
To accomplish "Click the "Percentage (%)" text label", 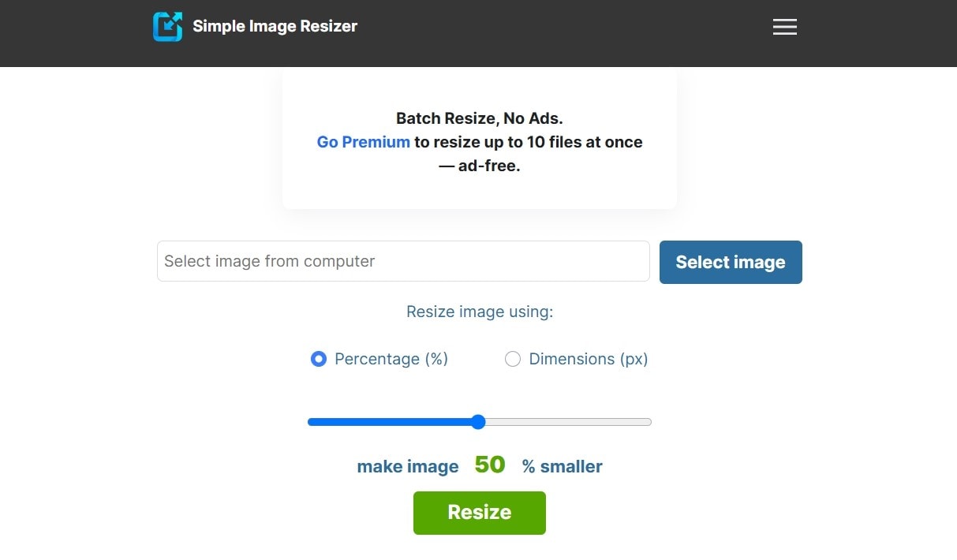I will pyautogui.click(x=391, y=359).
